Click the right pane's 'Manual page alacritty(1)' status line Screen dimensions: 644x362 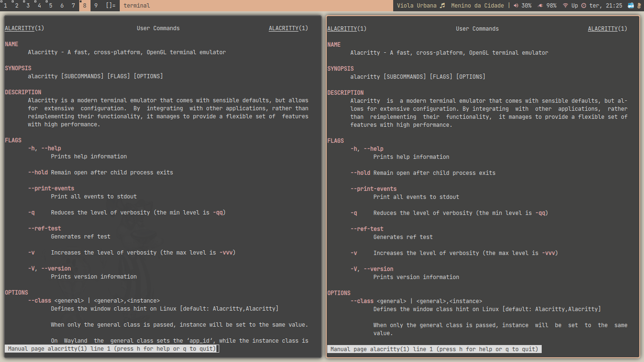coord(434,349)
